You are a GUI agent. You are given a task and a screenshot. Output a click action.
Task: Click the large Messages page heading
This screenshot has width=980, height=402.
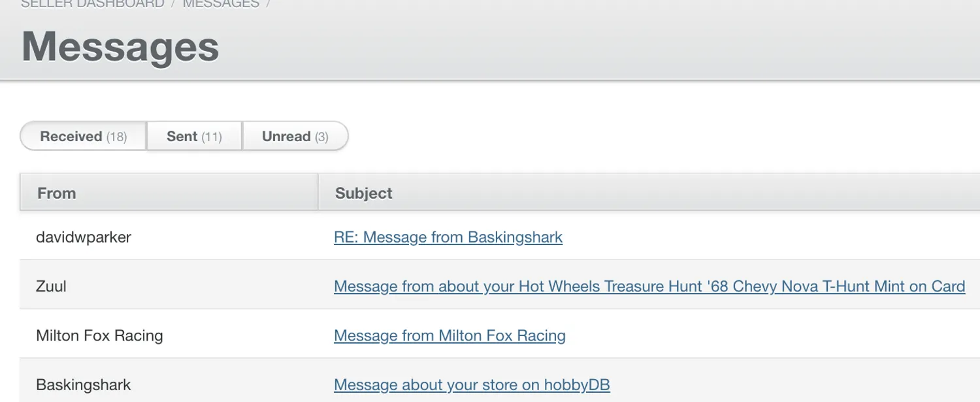pyautogui.click(x=120, y=47)
